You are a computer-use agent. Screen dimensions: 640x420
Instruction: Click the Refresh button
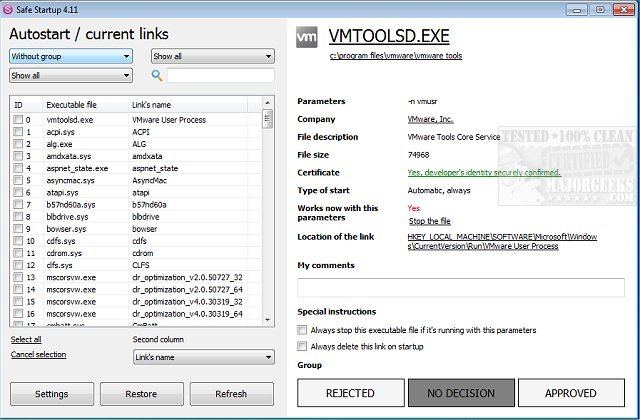pyautogui.click(x=231, y=394)
